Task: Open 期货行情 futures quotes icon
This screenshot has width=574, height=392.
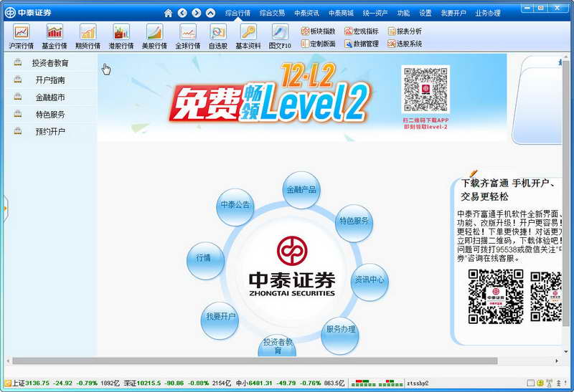Action: click(88, 37)
